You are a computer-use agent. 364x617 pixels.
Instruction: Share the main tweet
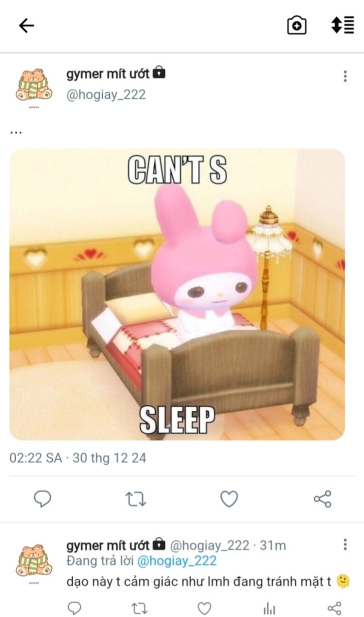coord(322,499)
